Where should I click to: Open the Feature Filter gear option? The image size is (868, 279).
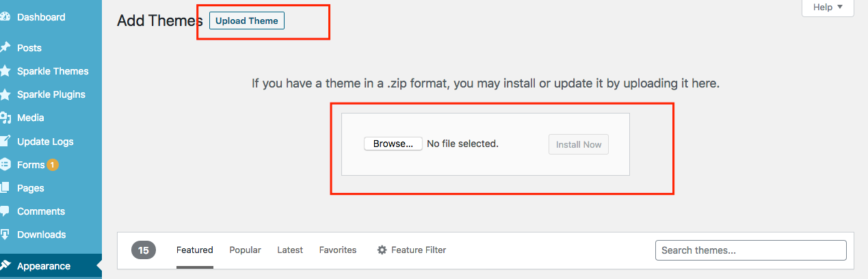pos(412,250)
